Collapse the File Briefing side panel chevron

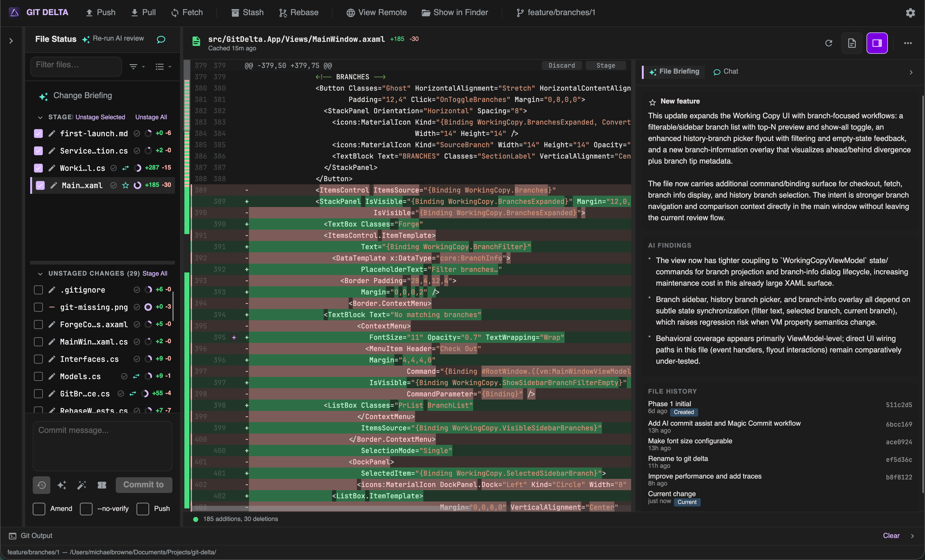pos(911,72)
